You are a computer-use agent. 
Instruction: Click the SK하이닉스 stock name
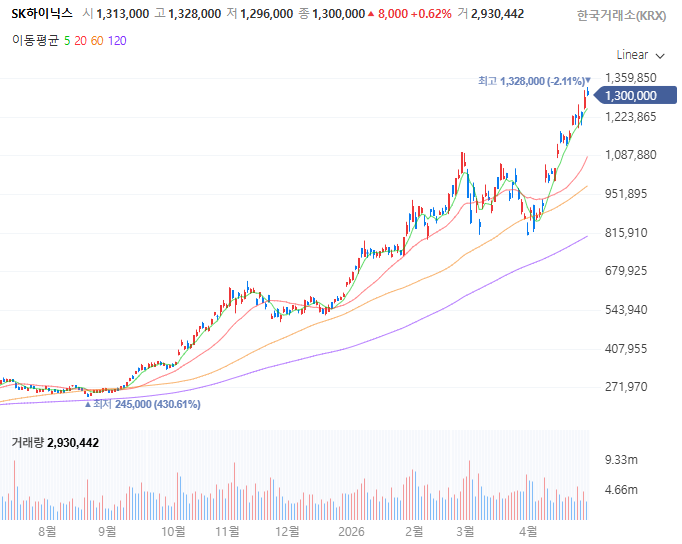tap(42, 14)
